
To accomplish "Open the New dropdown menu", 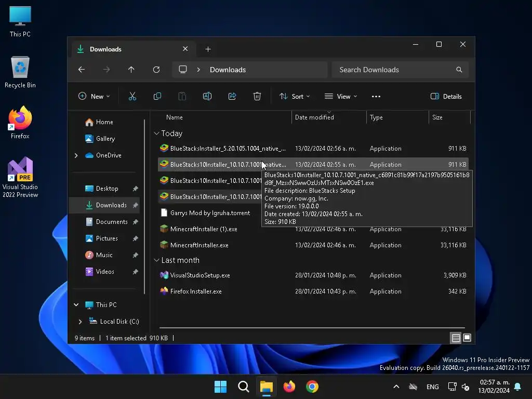I will (94, 96).
